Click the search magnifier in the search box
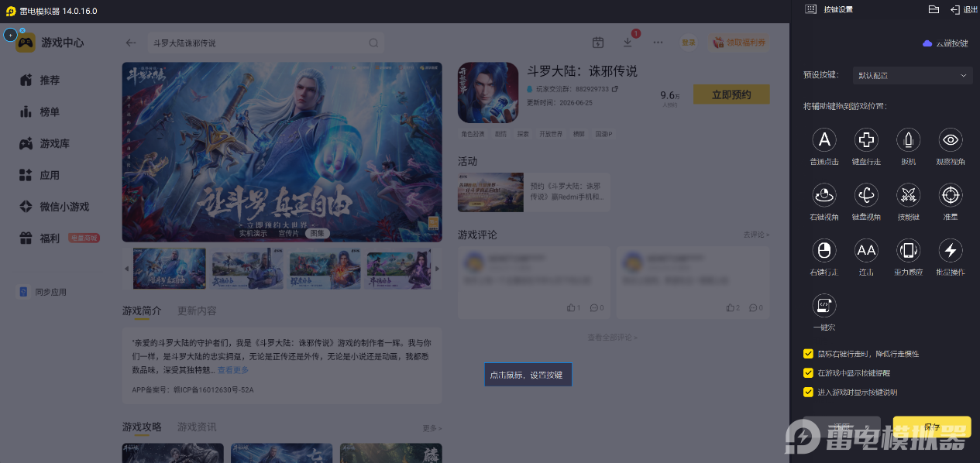The height and width of the screenshot is (463, 980). [373, 43]
